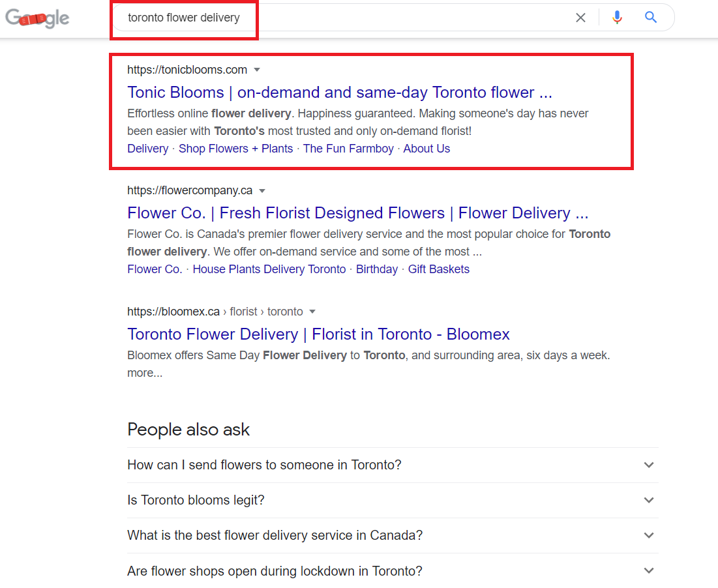Screen dimensions: 718x588
Task: Open dropdown arrow beside tonicblooms.com URL
Action: click(257, 70)
